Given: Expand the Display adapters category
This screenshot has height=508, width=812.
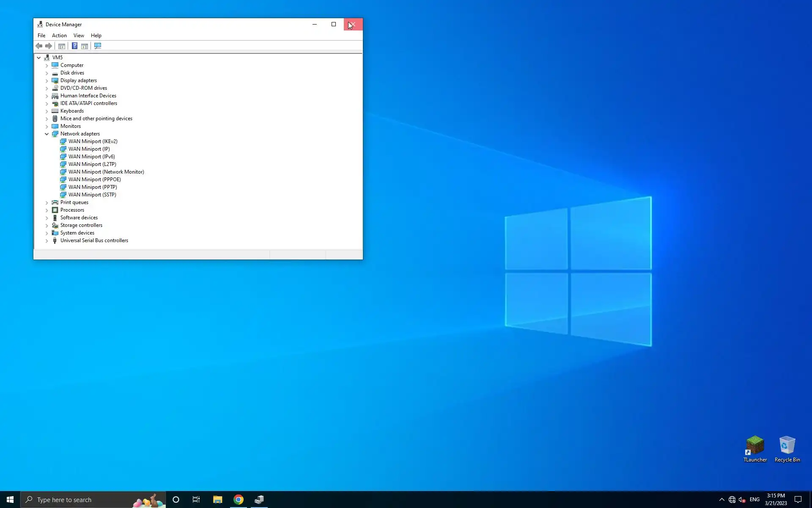Looking at the screenshot, I should click(x=47, y=80).
